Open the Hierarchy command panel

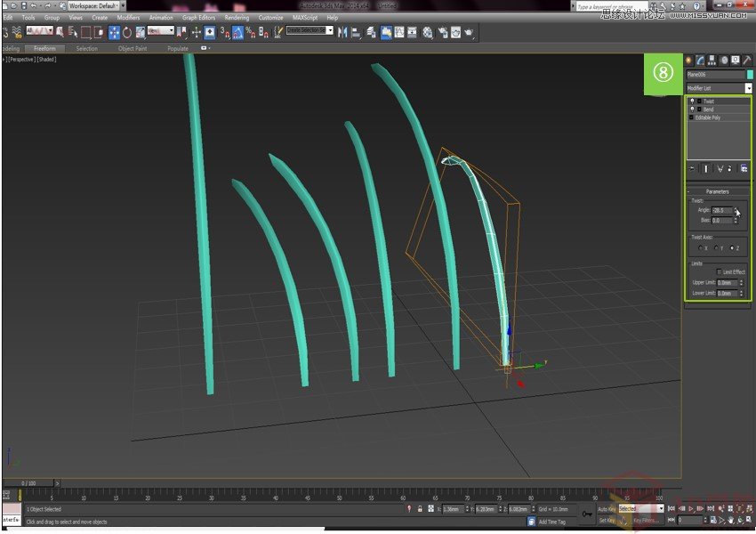point(712,60)
